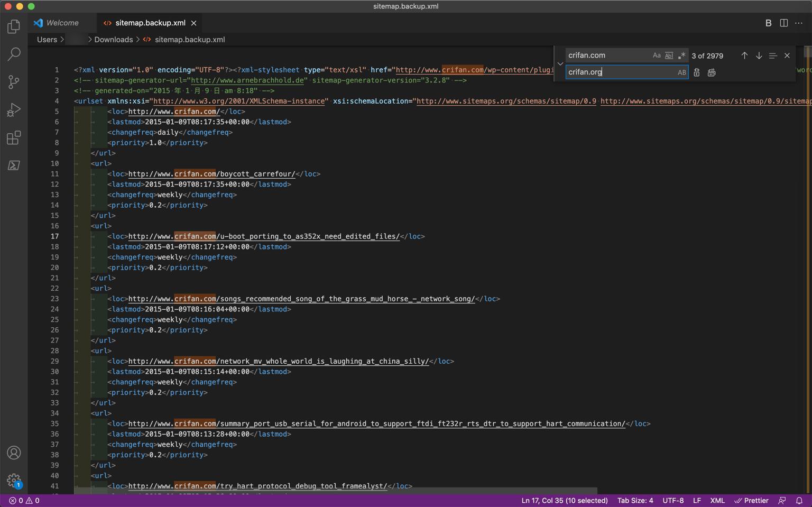Image resolution: width=812 pixels, height=507 pixels.
Task: Select the sitemap.backup.xml tab
Action: (150, 23)
